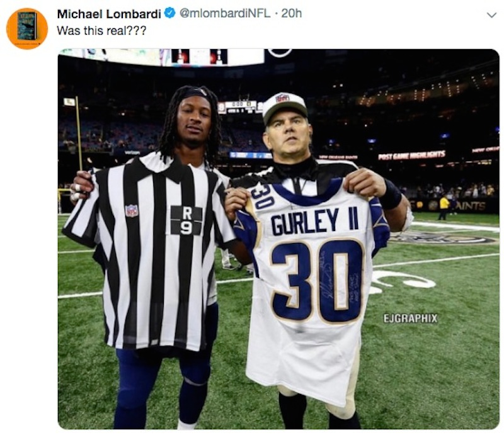This screenshot has height=440, width=504.
Task: Click the tweet text 'Was this real???'
Action: point(101,31)
